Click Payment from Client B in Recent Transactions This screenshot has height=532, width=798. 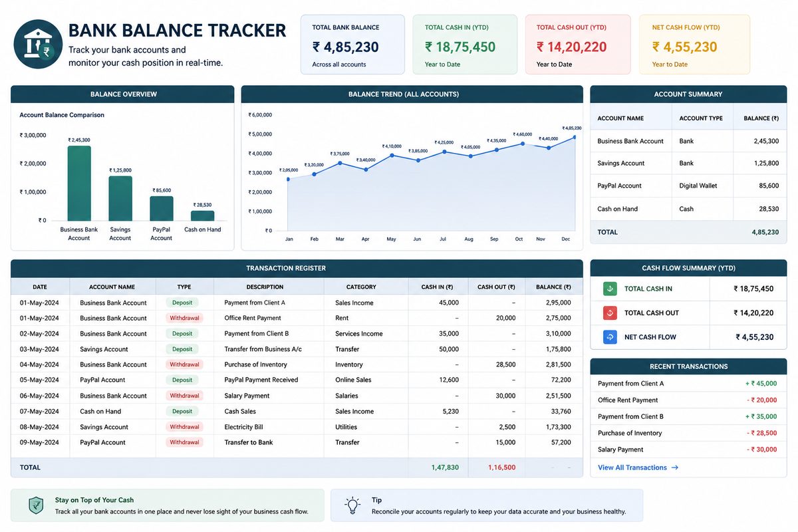tap(630, 416)
